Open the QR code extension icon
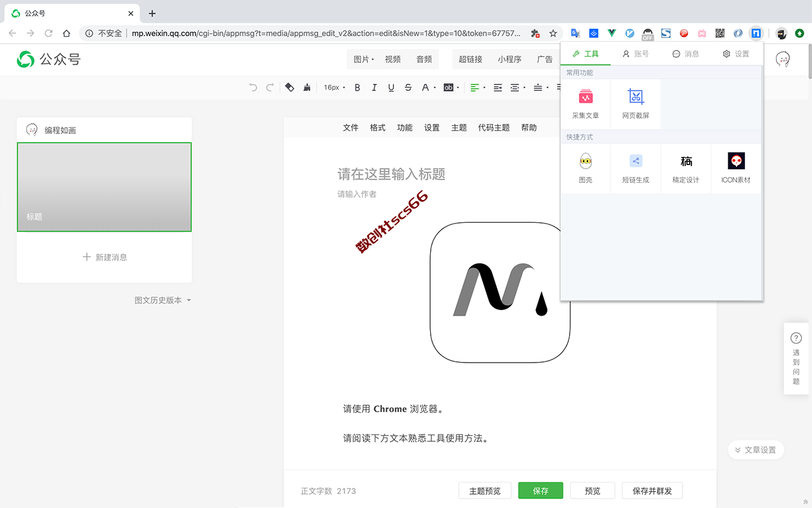812x508 pixels. click(x=720, y=33)
